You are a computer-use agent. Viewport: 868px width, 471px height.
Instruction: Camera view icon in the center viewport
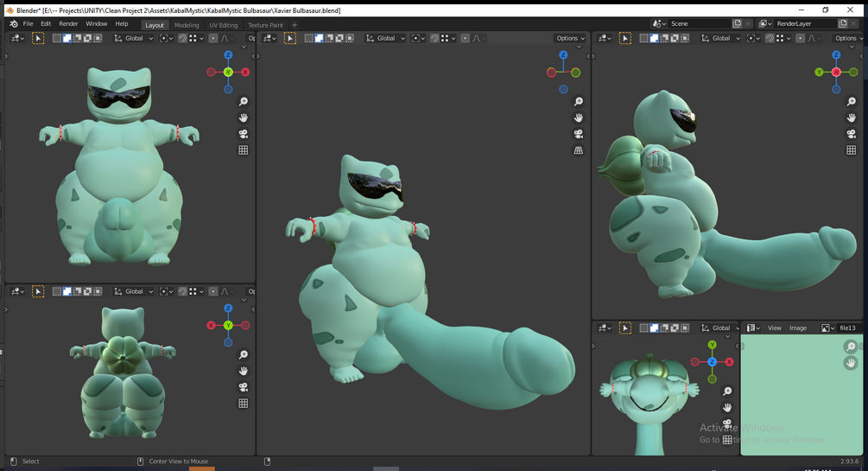pyautogui.click(x=579, y=134)
